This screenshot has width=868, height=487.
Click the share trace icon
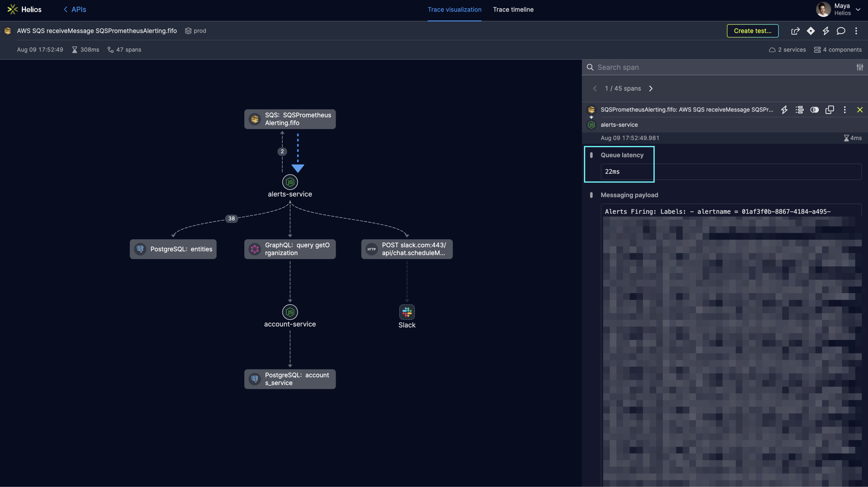(x=795, y=31)
